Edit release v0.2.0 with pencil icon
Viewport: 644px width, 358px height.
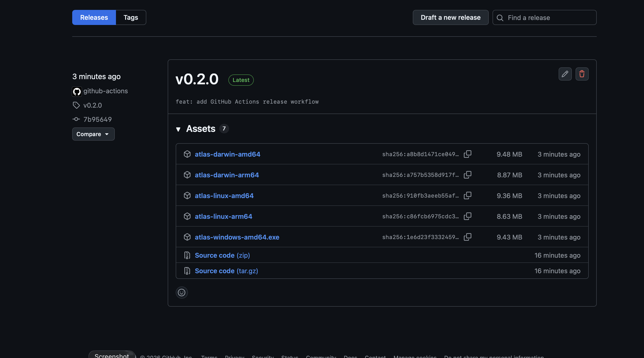click(565, 74)
